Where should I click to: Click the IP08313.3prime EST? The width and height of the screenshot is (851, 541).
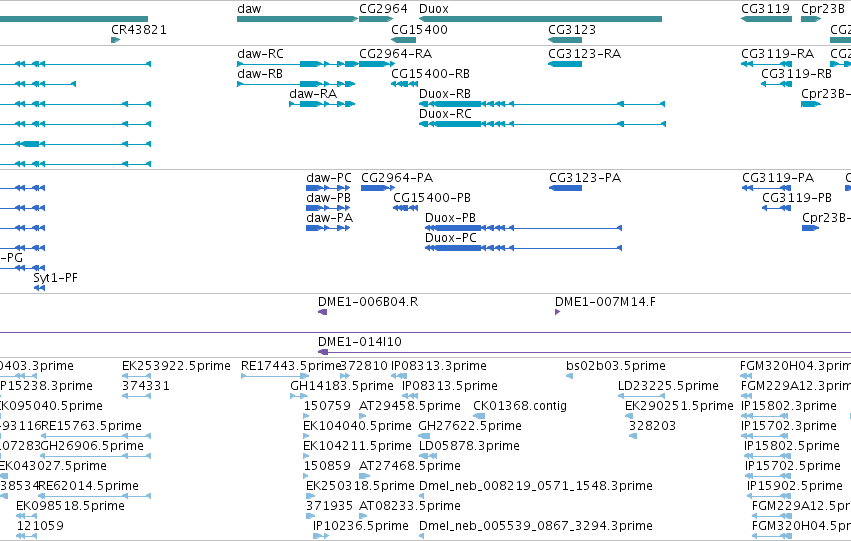click(399, 376)
